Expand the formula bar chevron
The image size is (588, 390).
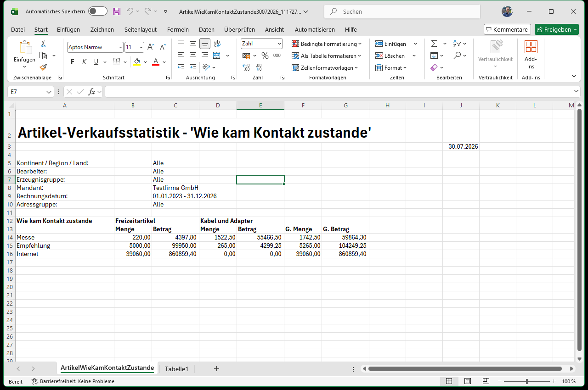[577, 91]
